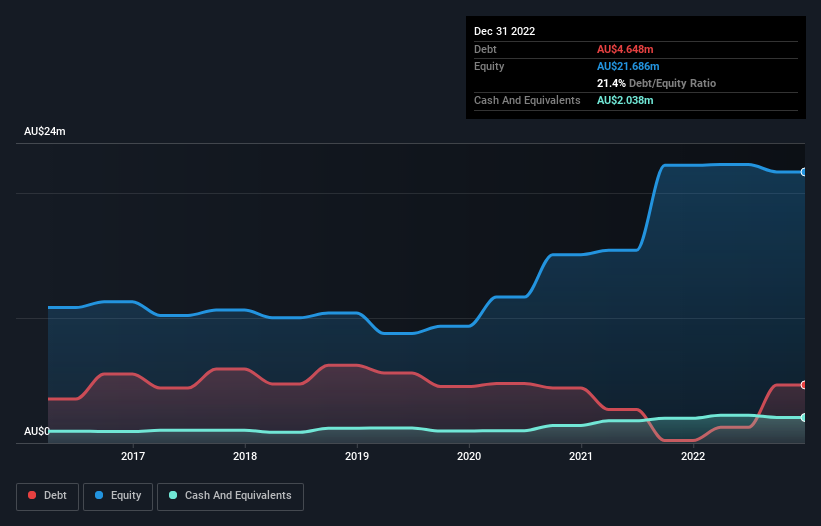Click Cash And Equivalents label in tooltip
Screen dimensions: 821x526
527,100
